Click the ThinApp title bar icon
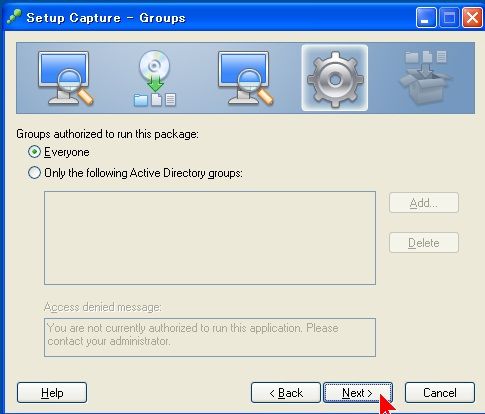 [x=14, y=17]
